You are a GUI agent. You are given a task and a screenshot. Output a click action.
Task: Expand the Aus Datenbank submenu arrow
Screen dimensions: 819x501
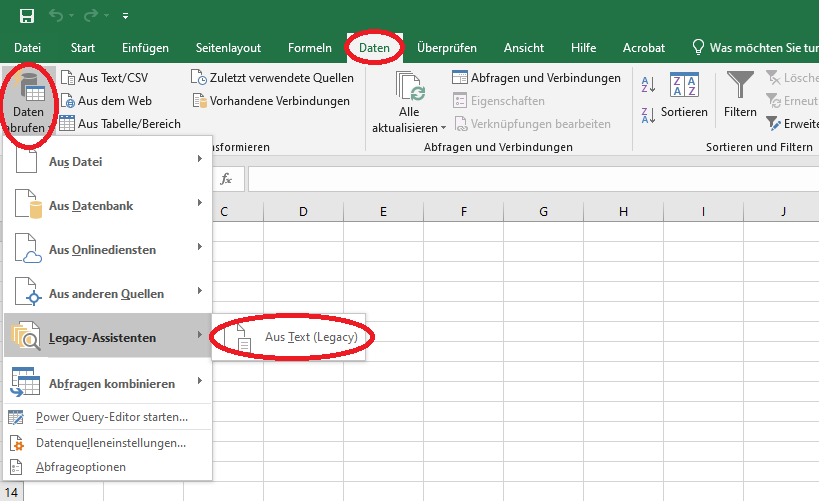[200, 203]
